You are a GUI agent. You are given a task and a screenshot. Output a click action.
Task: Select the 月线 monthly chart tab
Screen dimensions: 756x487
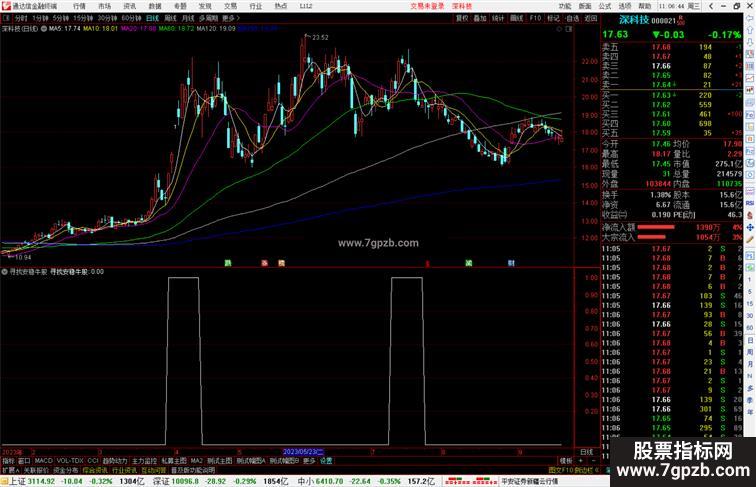tap(188, 18)
